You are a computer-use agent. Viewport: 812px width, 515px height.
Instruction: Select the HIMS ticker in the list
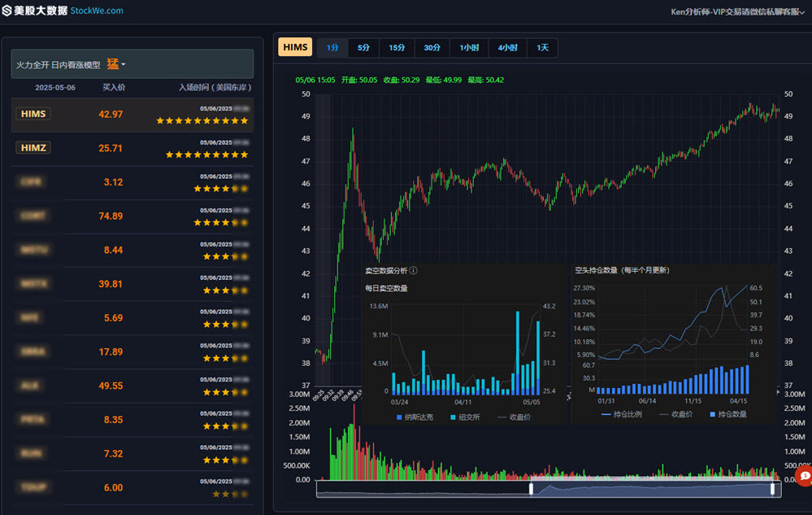(x=33, y=114)
